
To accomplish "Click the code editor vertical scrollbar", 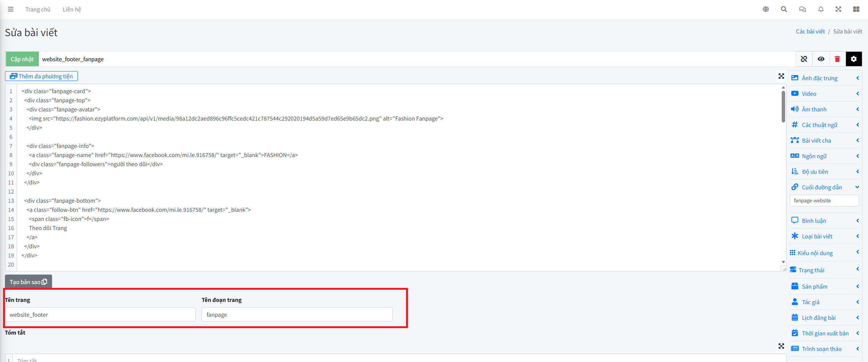I will click(x=783, y=106).
